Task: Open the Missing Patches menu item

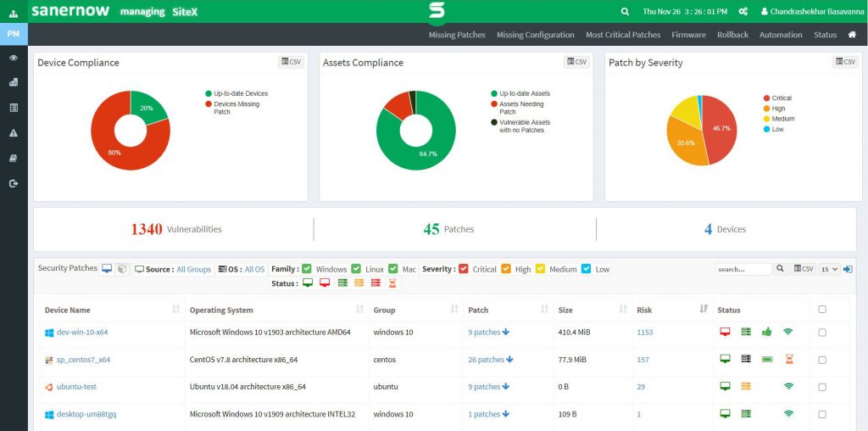Action: coord(457,34)
